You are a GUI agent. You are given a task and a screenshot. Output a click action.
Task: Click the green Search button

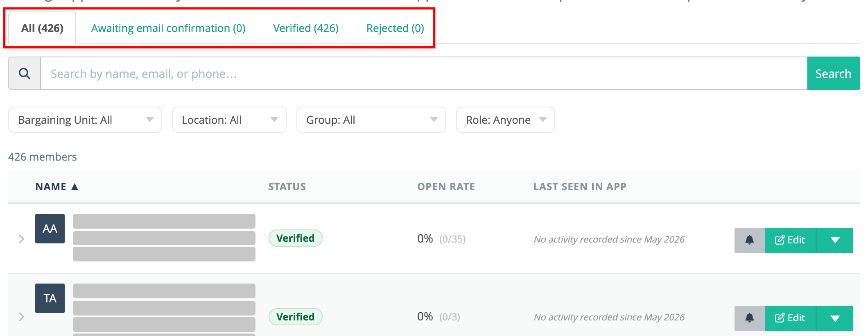pyautogui.click(x=833, y=73)
